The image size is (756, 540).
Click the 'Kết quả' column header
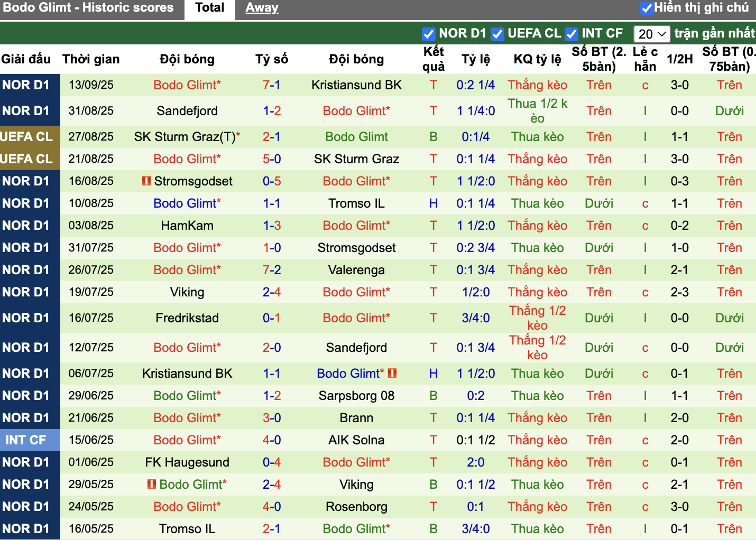[x=434, y=59]
